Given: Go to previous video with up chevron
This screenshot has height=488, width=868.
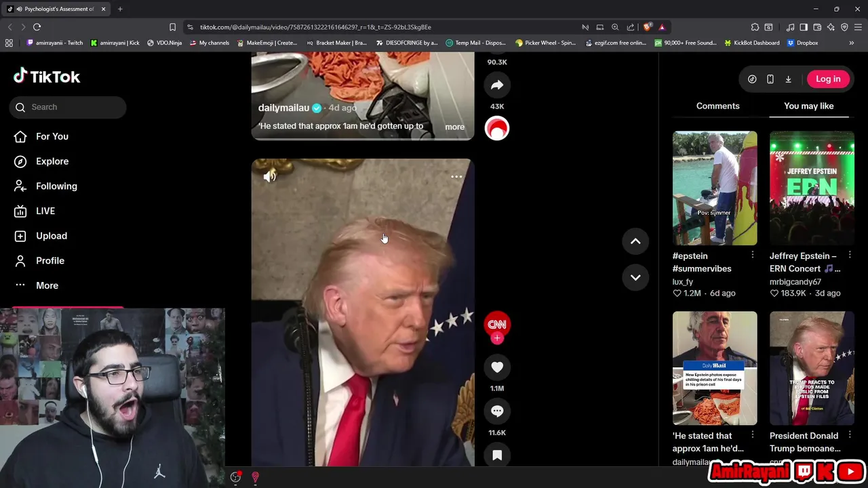Looking at the screenshot, I should tap(635, 241).
